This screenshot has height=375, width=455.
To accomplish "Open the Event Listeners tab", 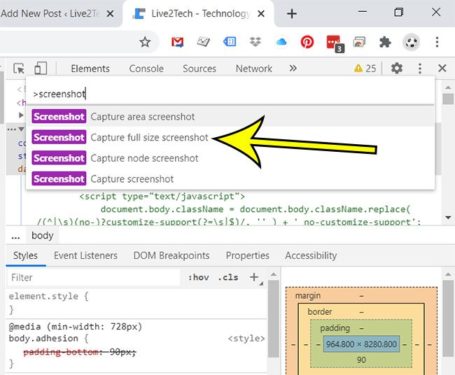I will [x=86, y=255].
